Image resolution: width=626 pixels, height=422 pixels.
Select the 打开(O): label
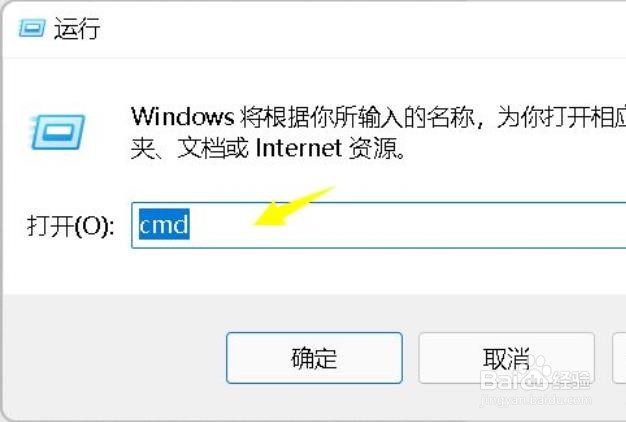(71, 226)
